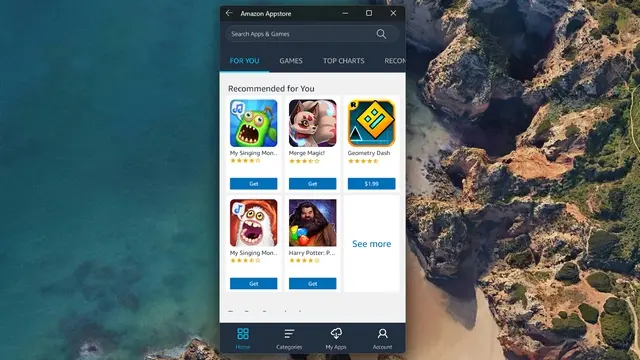Open My Apps cloud icon
This screenshot has height=360, width=640.
click(336, 333)
